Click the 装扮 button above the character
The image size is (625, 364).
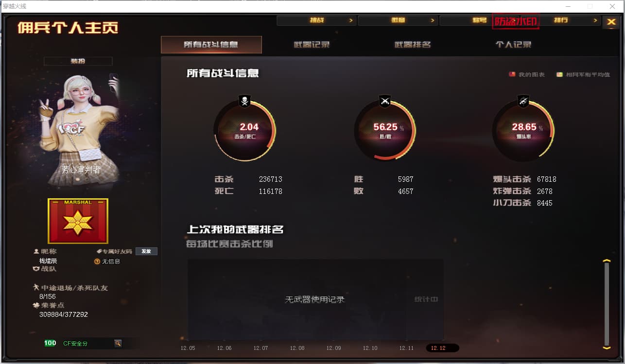coord(78,61)
